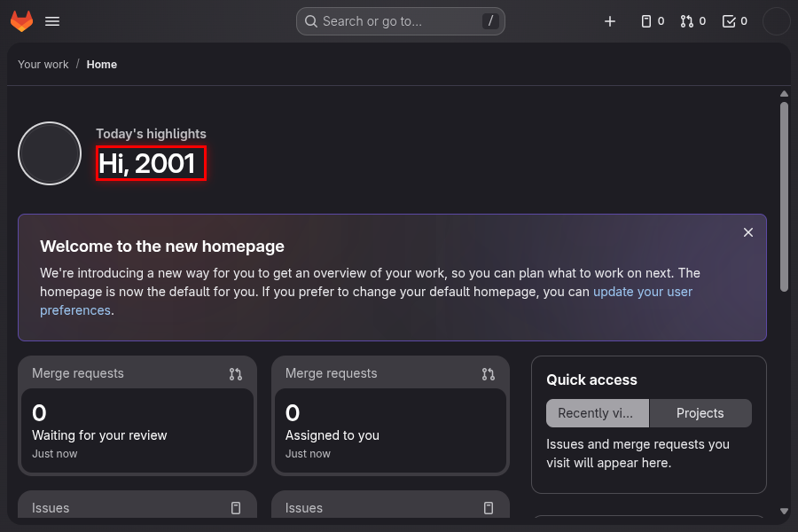This screenshot has width=798, height=532.
Task: Focus the Search or go to field
Action: tap(401, 21)
